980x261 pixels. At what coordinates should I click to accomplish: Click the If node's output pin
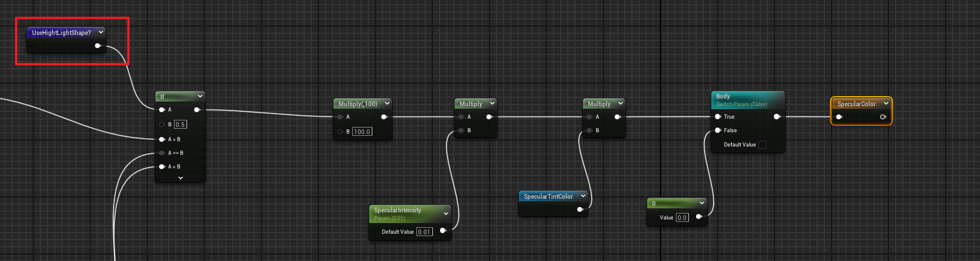click(x=197, y=110)
